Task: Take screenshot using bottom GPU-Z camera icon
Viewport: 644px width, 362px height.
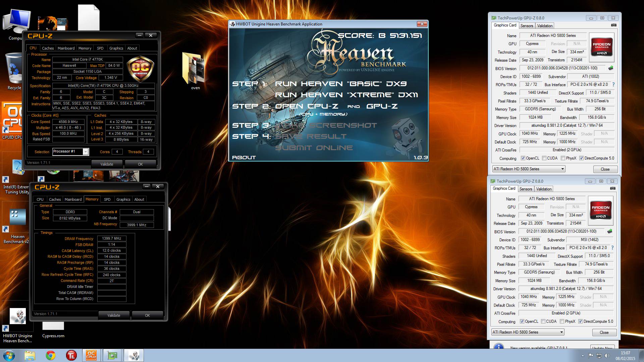Action: [612, 188]
